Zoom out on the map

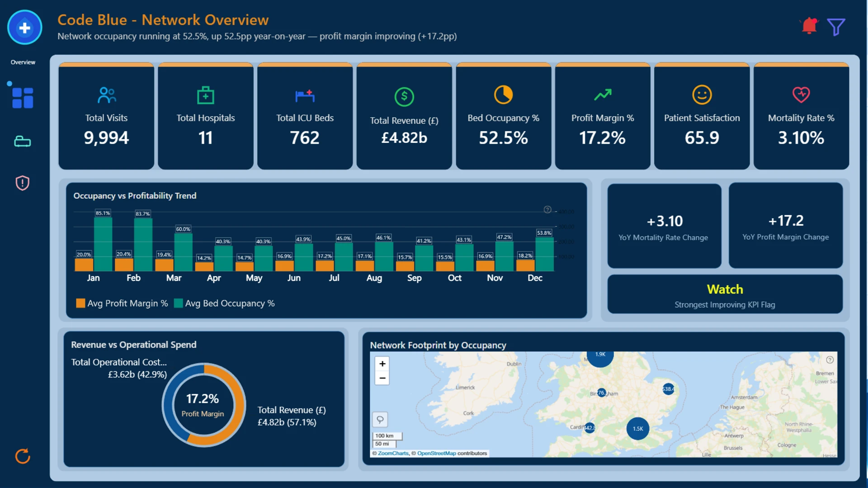click(x=382, y=378)
